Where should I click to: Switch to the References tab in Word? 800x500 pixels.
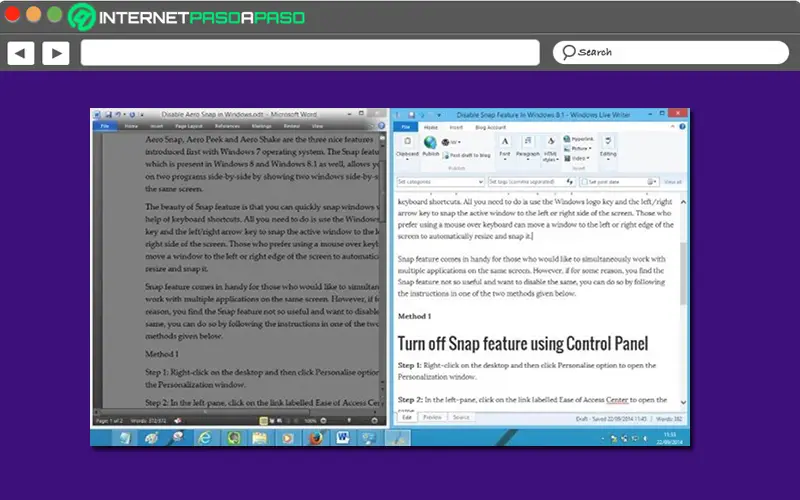[227, 126]
